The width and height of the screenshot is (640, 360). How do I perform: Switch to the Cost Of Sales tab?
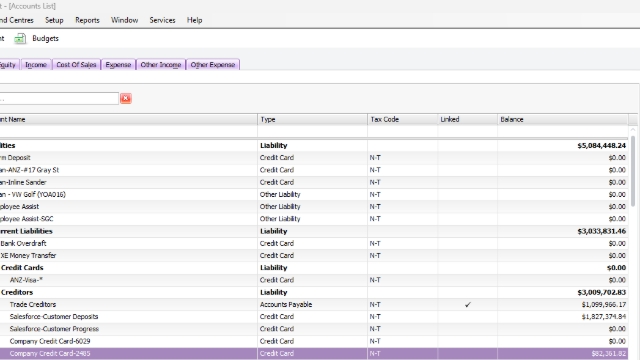(76, 64)
